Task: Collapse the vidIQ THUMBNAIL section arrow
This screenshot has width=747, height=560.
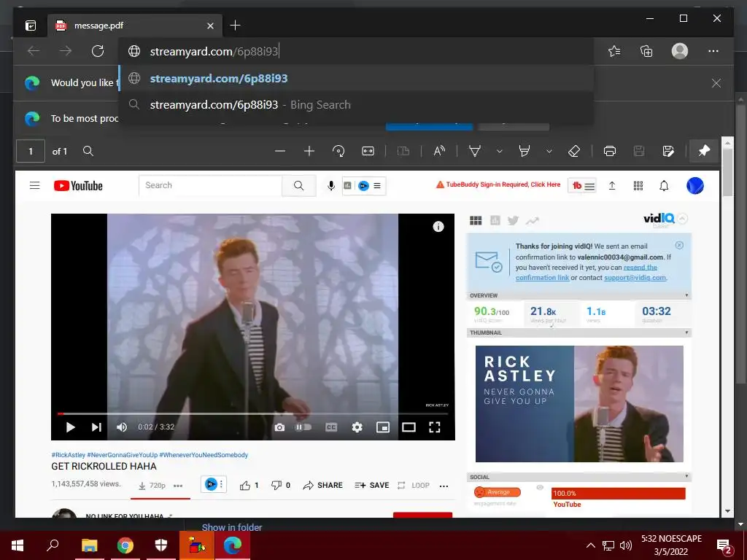Action: point(686,332)
